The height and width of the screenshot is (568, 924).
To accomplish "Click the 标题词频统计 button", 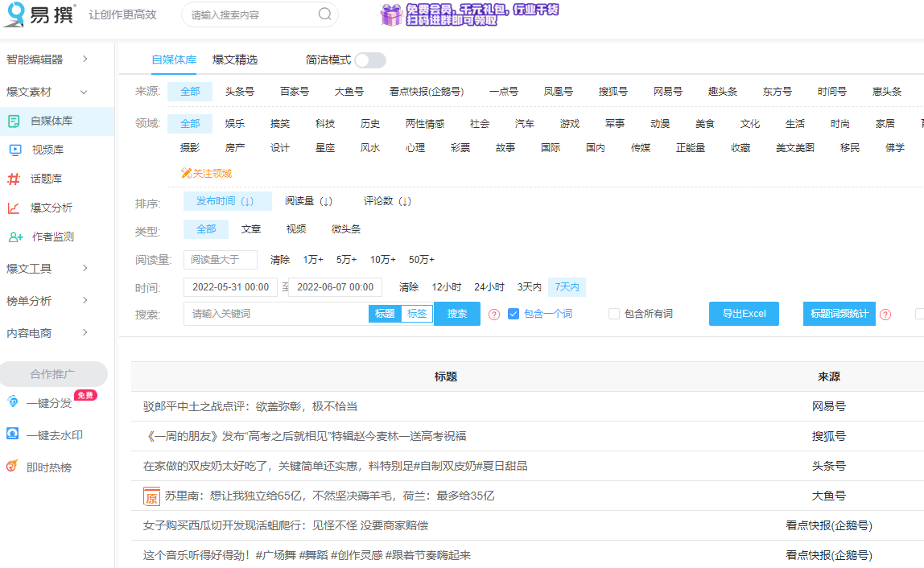I will pos(839,314).
